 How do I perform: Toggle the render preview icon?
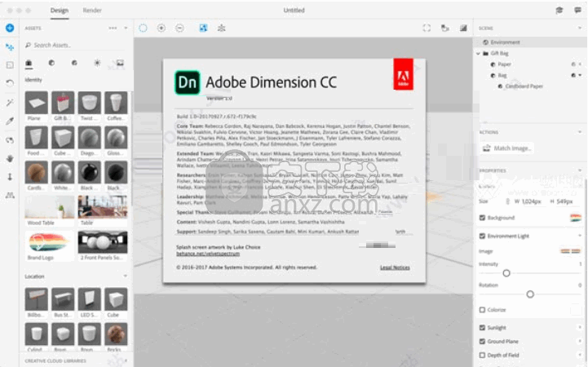click(463, 28)
